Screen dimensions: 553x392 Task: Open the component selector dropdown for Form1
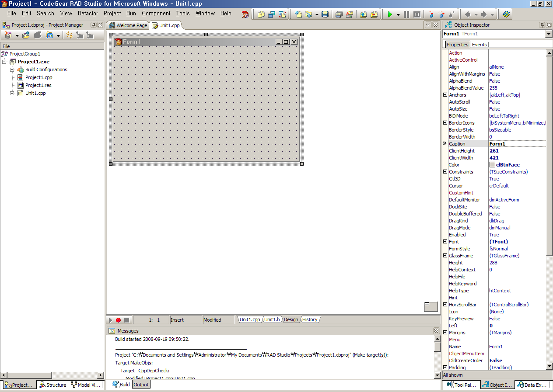point(549,34)
